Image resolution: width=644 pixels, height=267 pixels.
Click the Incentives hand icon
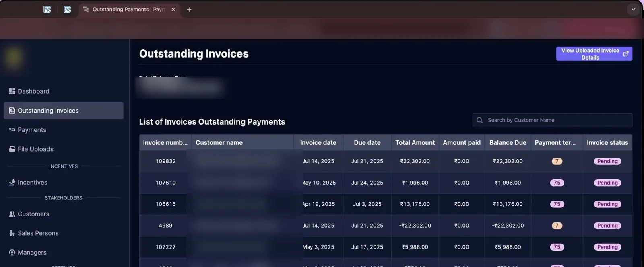click(12, 183)
